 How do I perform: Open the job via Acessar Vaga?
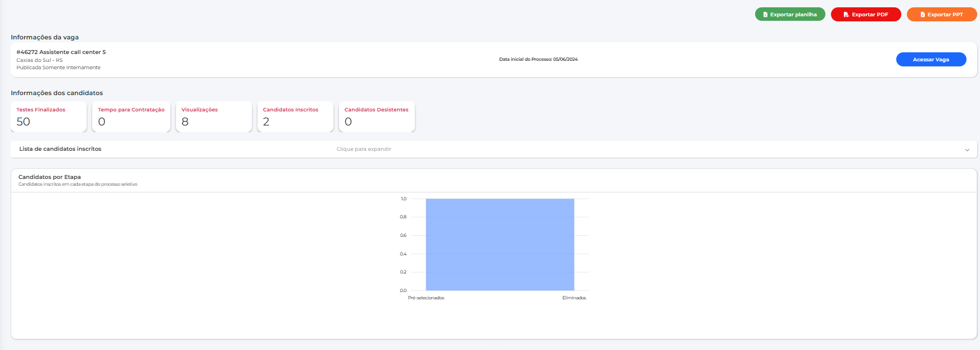point(931,60)
